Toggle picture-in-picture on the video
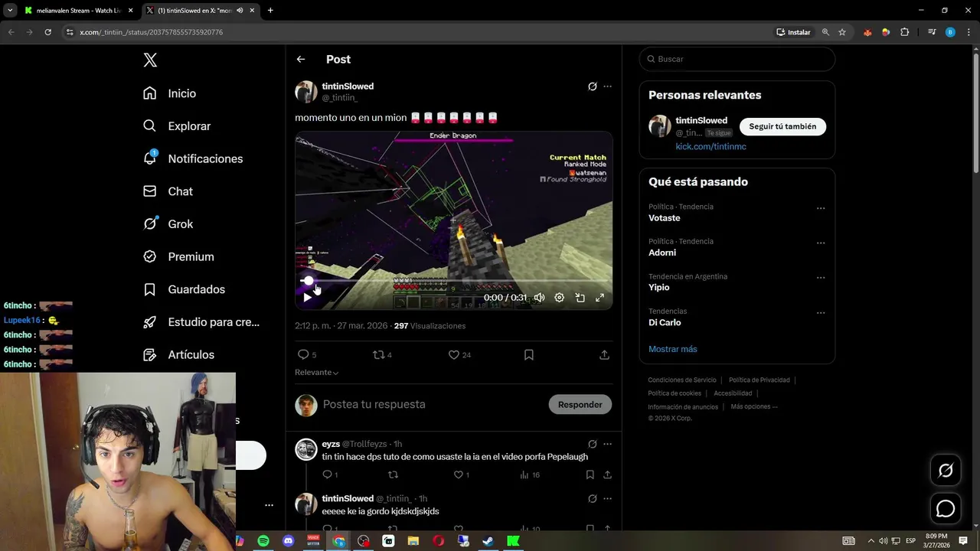Screen dimensions: 980x551 point(580,298)
